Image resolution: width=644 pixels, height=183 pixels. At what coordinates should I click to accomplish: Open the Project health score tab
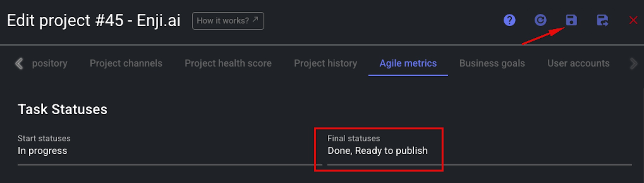tap(228, 63)
